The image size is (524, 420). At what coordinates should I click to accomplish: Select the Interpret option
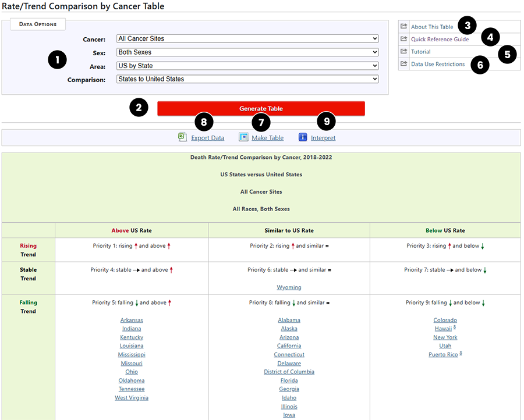tap(324, 138)
